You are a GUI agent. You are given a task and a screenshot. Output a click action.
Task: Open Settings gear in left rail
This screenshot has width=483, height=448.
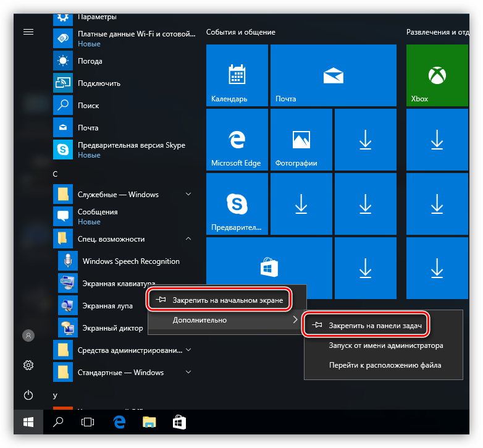click(x=28, y=365)
